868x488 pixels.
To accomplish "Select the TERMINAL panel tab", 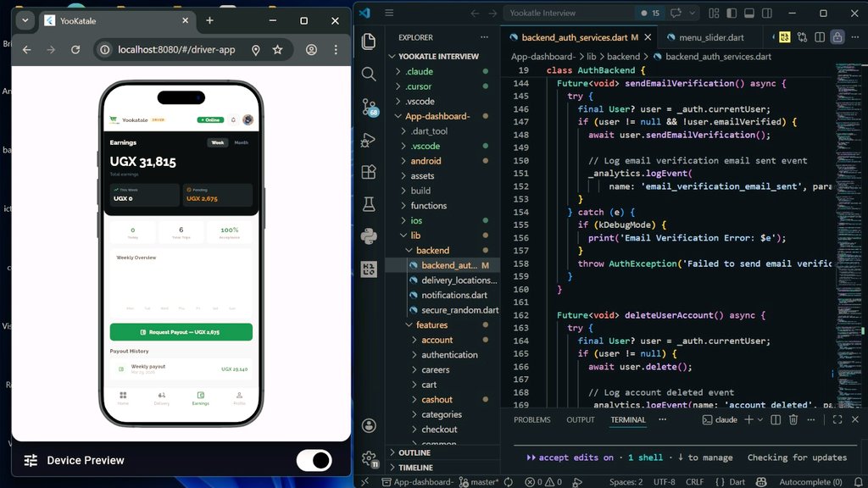I will click(x=628, y=420).
